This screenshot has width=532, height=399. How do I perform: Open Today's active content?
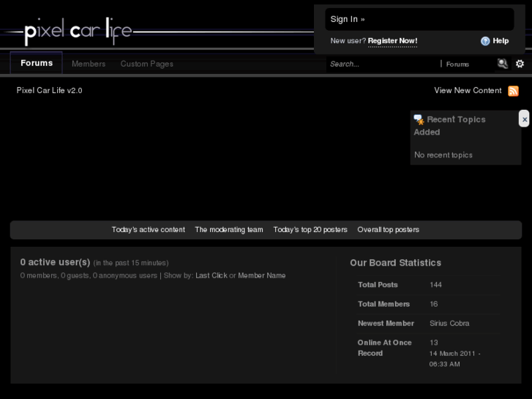[149, 230]
